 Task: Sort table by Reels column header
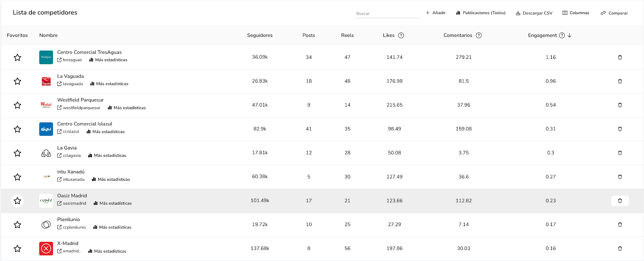pos(347,35)
